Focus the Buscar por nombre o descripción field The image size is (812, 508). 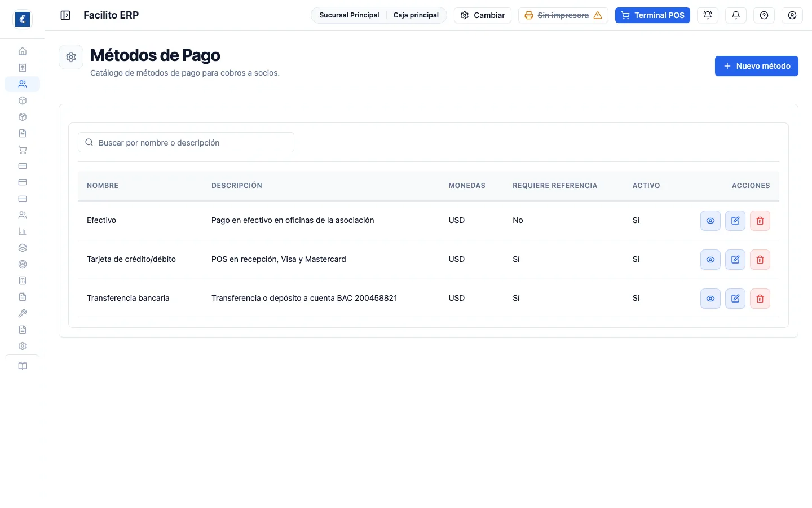[186, 143]
